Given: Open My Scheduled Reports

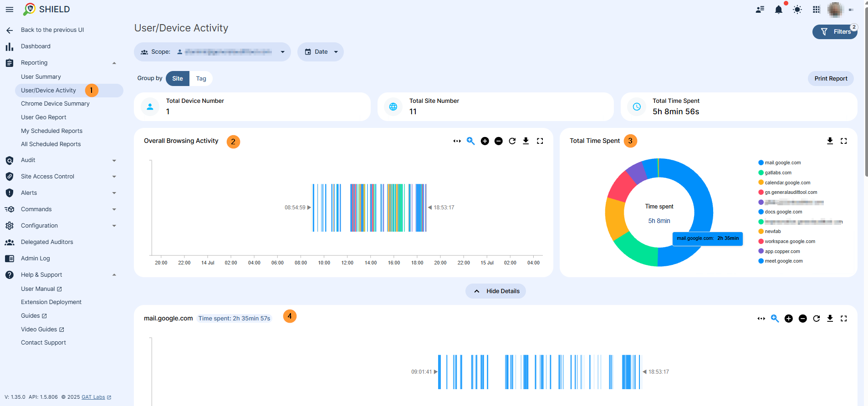Looking at the screenshot, I should click(51, 131).
